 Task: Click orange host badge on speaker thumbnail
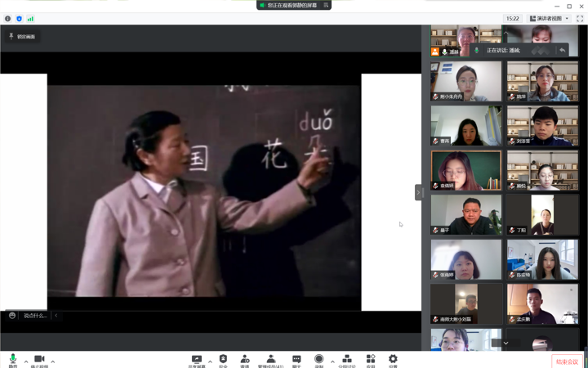435,52
